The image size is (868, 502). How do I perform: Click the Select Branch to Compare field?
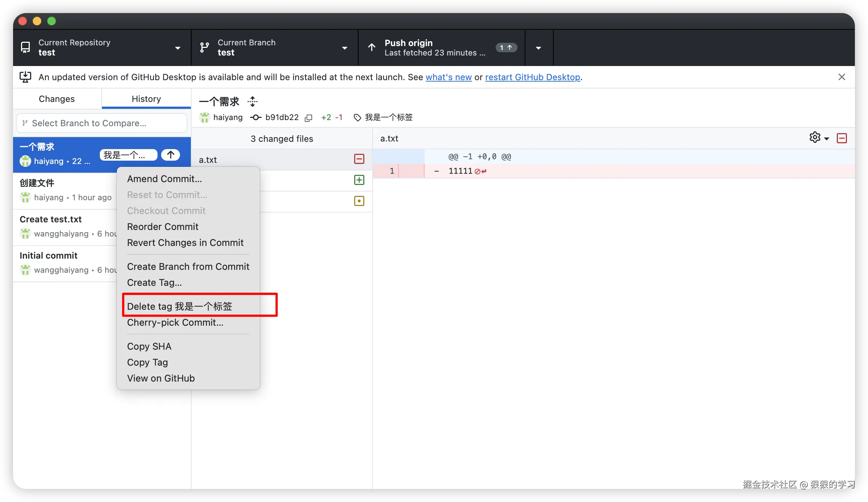(102, 123)
